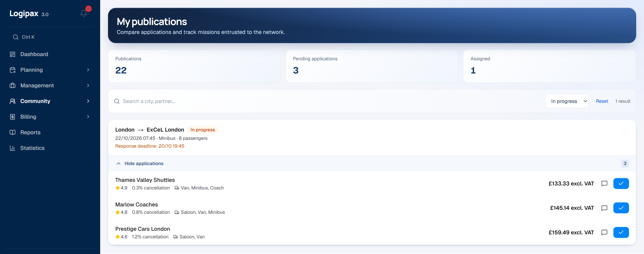Expand the Community menu chevron
Viewport: 644px width, 254px height.
click(x=88, y=101)
